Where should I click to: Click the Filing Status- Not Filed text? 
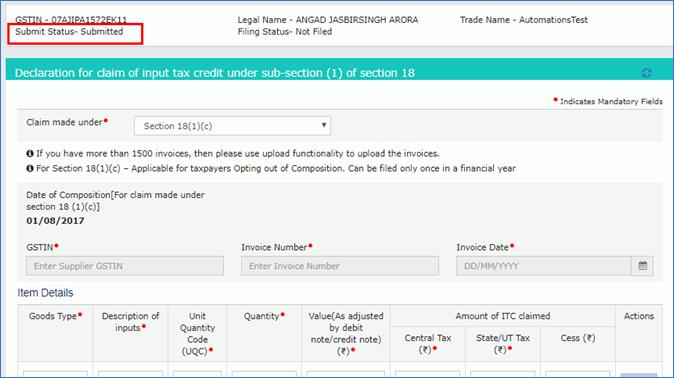coord(285,32)
